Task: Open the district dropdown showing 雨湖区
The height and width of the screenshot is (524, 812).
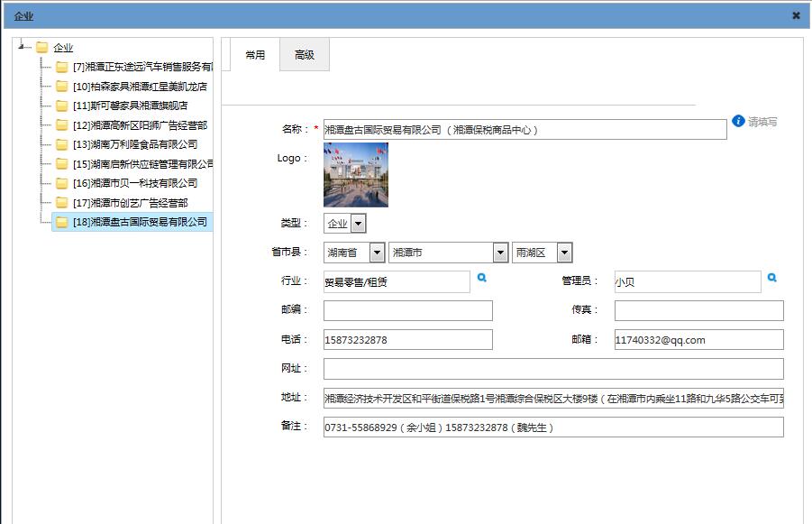Action: pyautogui.click(x=564, y=253)
